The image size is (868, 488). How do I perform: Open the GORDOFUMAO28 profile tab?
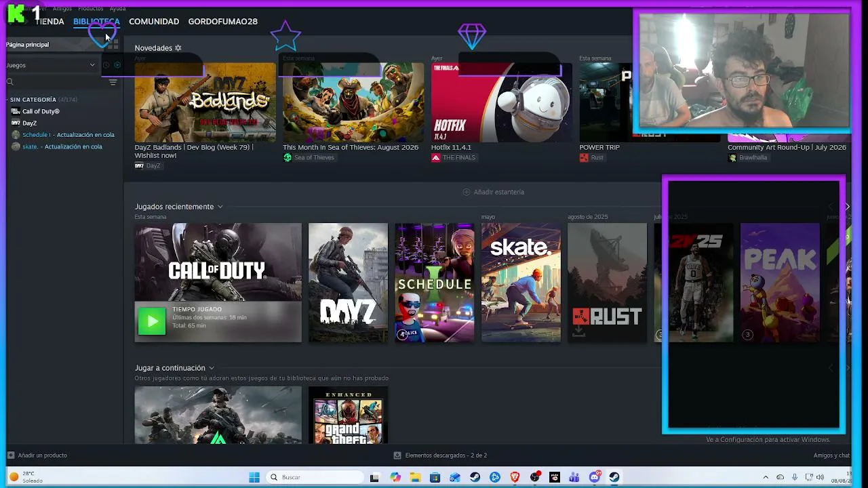tap(222, 22)
